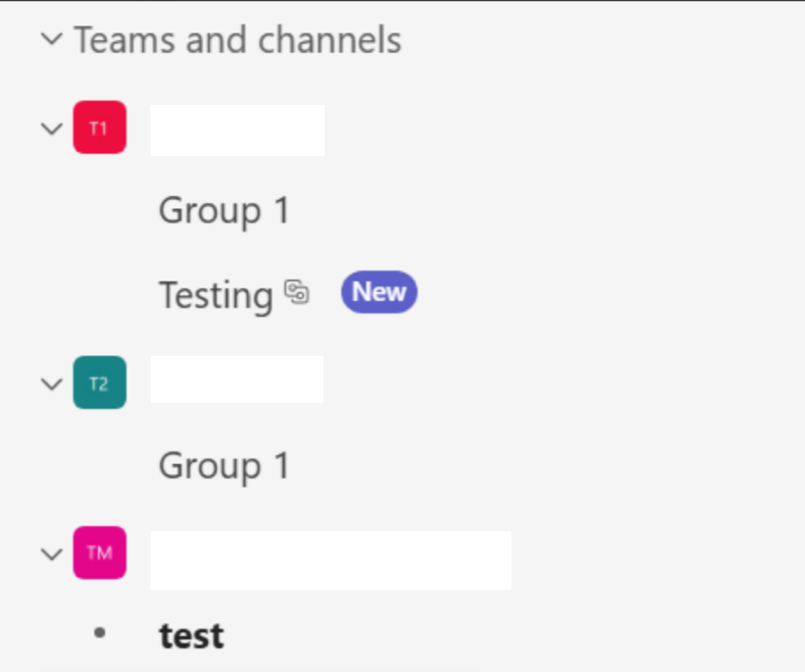Collapse the T1 team chevron
This screenshot has width=805, height=672.
(52, 129)
